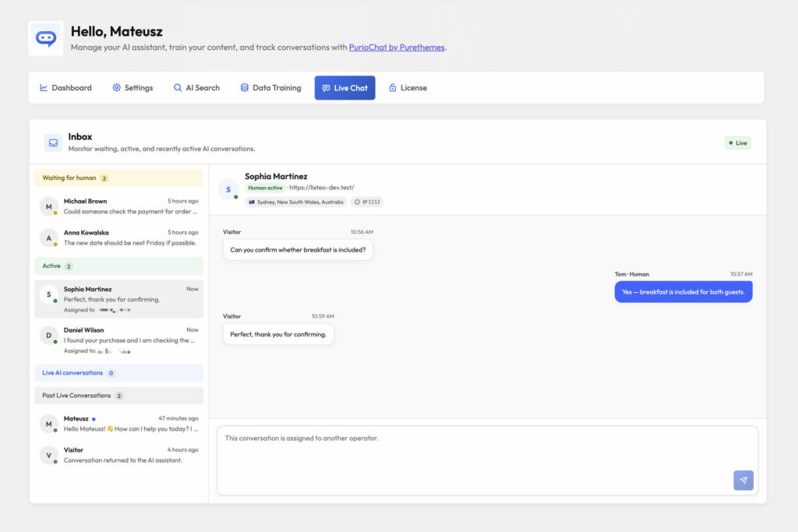Collapse the Active conversations section
The image size is (798, 532).
click(x=118, y=266)
